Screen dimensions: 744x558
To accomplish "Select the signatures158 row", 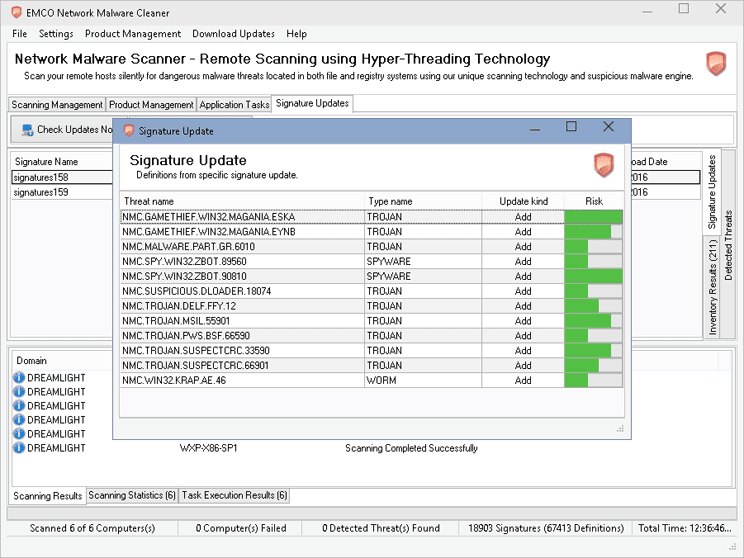I will tap(62, 177).
